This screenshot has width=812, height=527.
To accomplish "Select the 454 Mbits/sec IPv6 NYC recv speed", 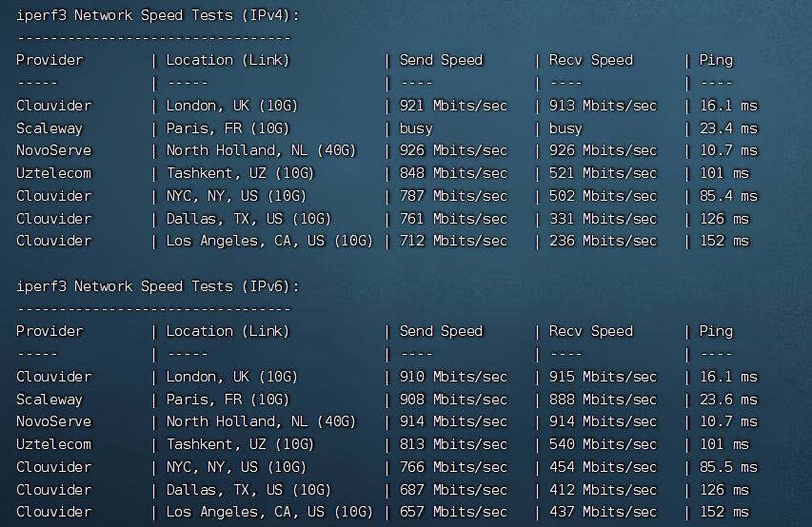I will [x=603, y=467].
